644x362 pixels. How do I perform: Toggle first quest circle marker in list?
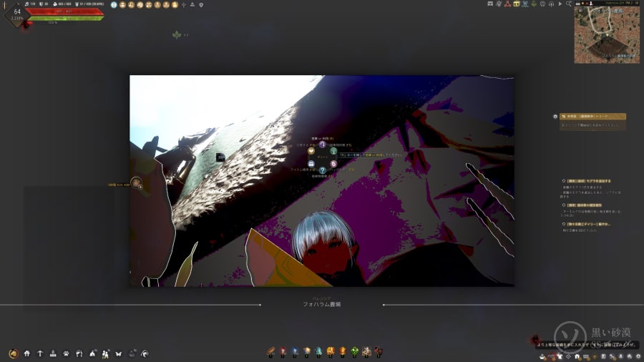coord(564,180)
